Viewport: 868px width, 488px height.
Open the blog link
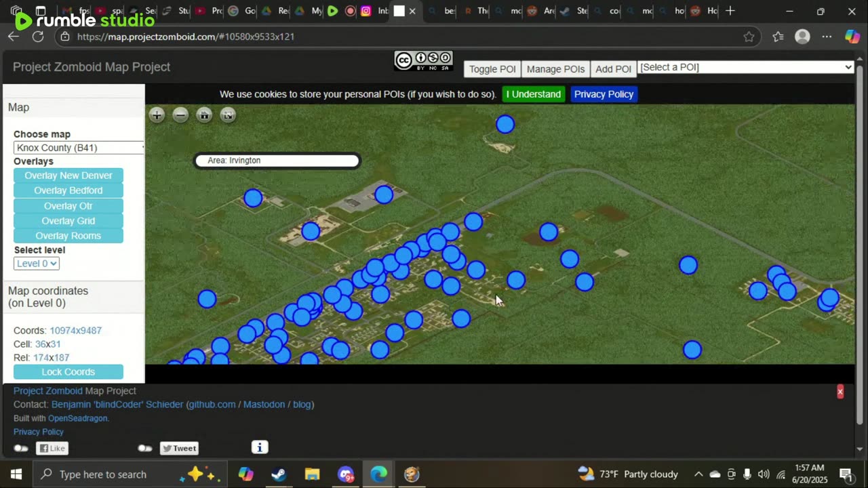coord(302,405)
